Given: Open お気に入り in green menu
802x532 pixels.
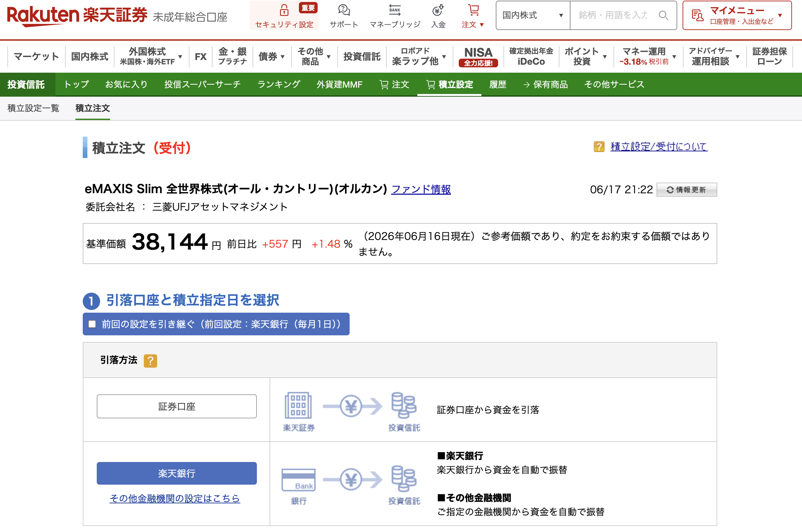Looking at the screenshot, I should coord(126,84).
